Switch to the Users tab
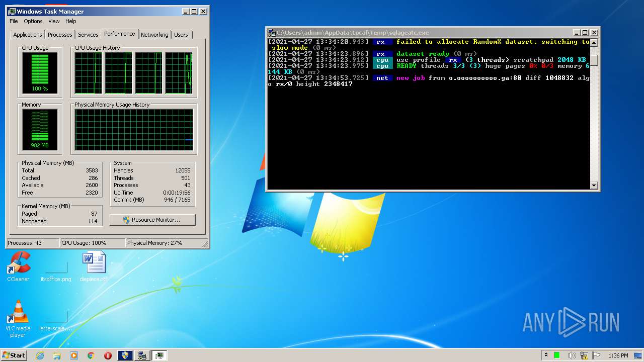 pos(181,35)
